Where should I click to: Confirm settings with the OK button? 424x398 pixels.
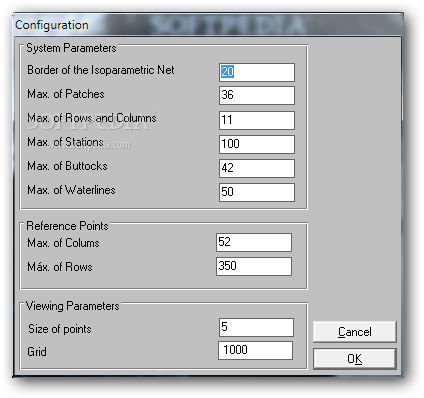(355, 359)
